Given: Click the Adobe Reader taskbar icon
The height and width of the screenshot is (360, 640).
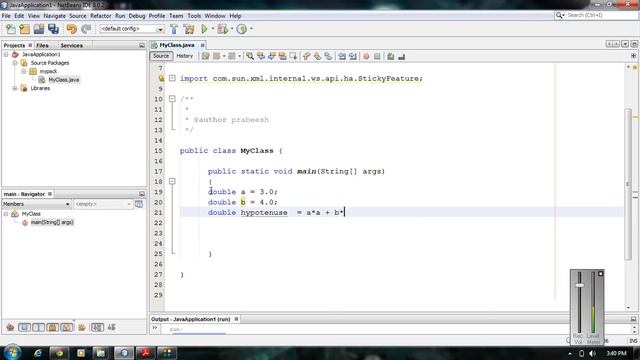Looking at the screenshot, I should click(x=145, y=353).
